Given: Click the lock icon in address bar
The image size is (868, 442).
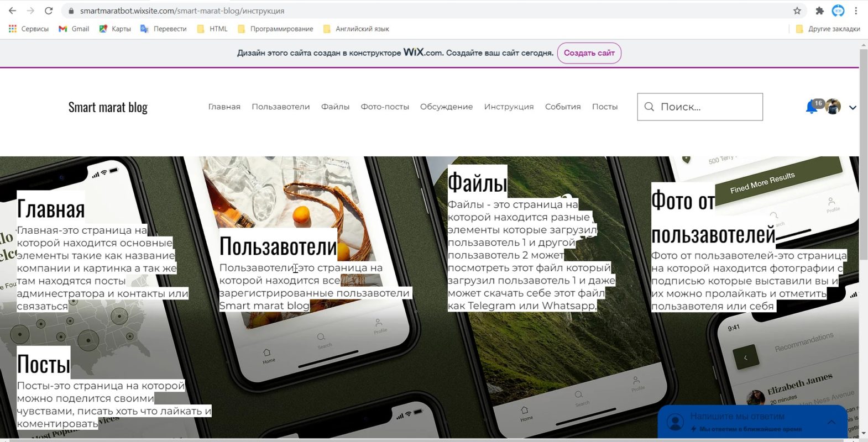Looking at the screenshot, I should tap(71, 10).
